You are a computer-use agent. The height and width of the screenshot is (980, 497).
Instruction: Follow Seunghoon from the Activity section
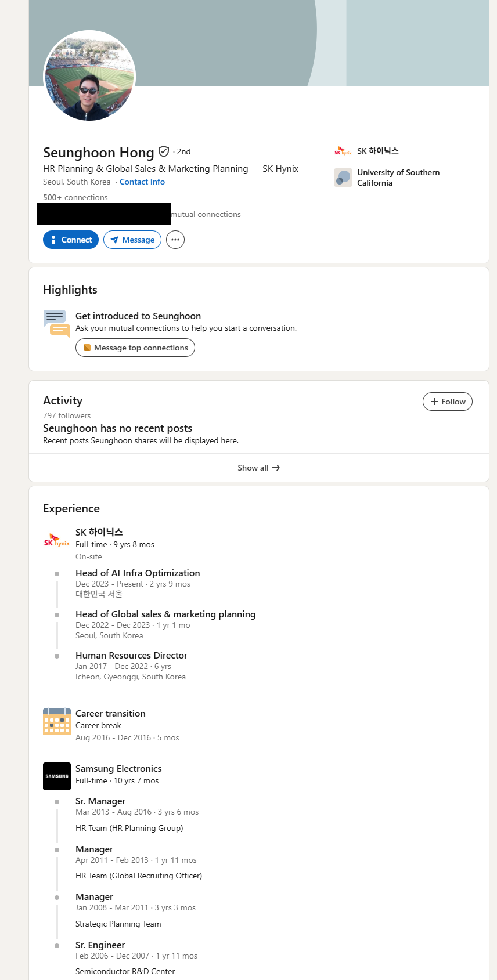click(x=448, y=402)
